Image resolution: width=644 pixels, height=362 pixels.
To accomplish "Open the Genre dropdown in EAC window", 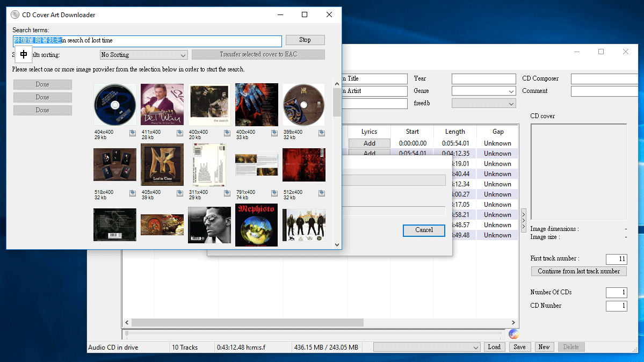I will pyautogui.click(x=484, y=91).
